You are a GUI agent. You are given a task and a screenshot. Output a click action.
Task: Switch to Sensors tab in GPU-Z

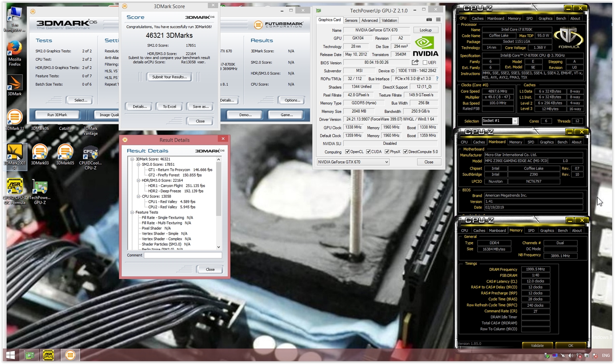coord(351,20)
